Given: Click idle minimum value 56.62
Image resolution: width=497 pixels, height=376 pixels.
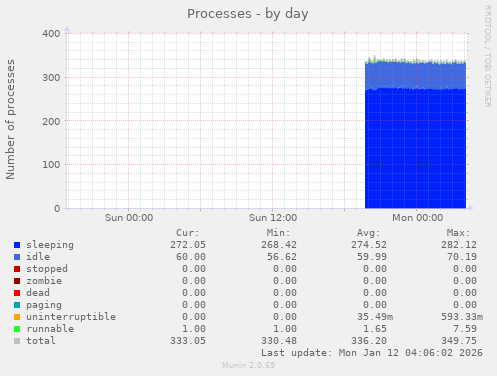Looking at the screenshot, I should click(282, 257).
